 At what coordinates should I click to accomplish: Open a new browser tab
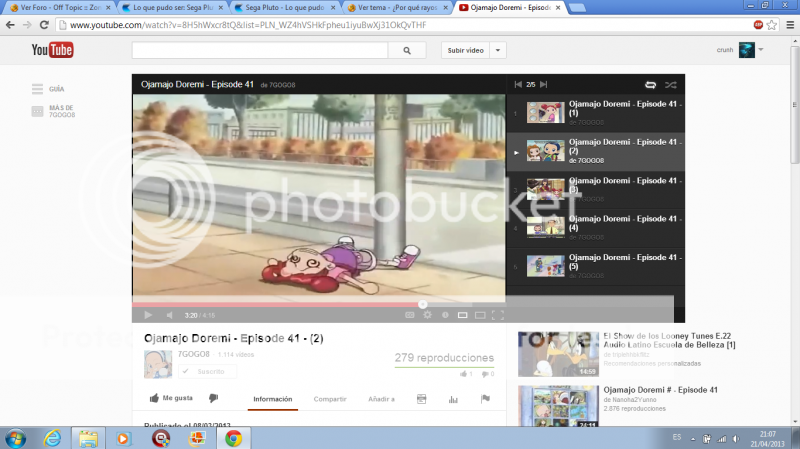[x=577, y=8]
